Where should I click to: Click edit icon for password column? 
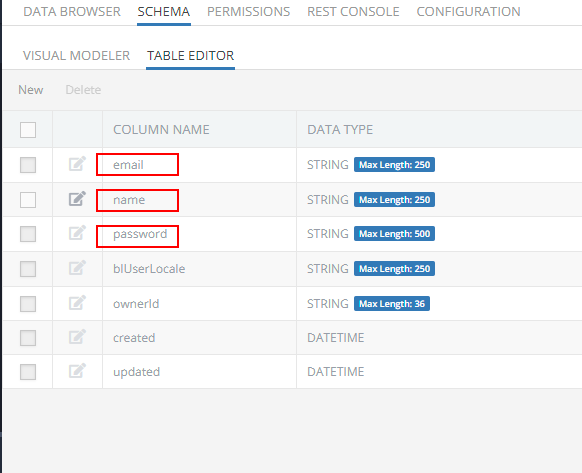pyautogui.click(x=77, y=233)
